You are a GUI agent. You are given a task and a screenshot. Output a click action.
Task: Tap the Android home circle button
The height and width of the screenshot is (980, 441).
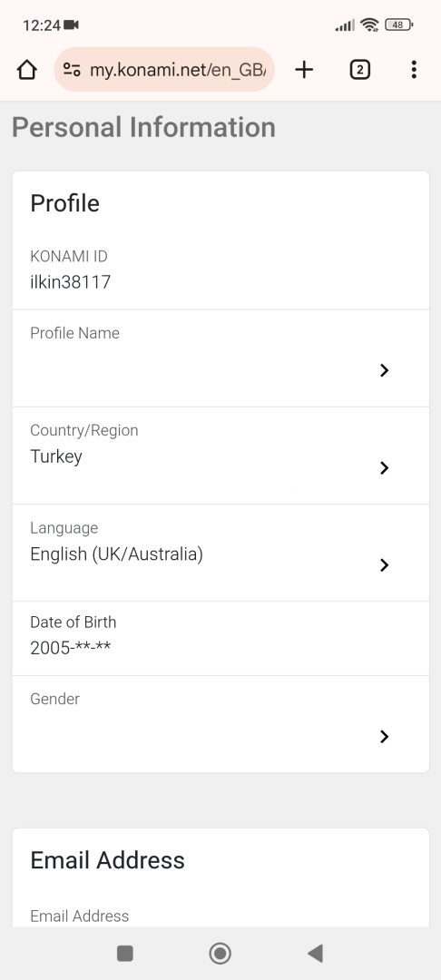(x=220, y=953)
